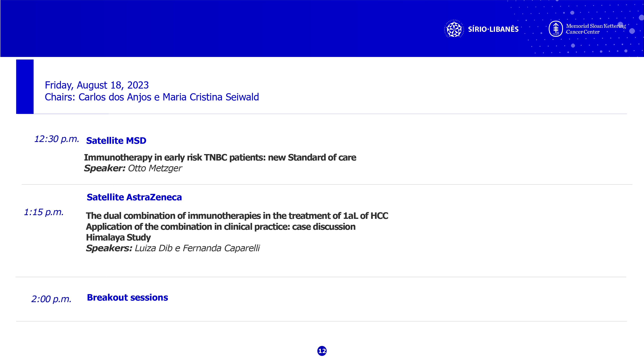
Task: Click the solid blue vertical bar beside date
Action: click(25, 87)
